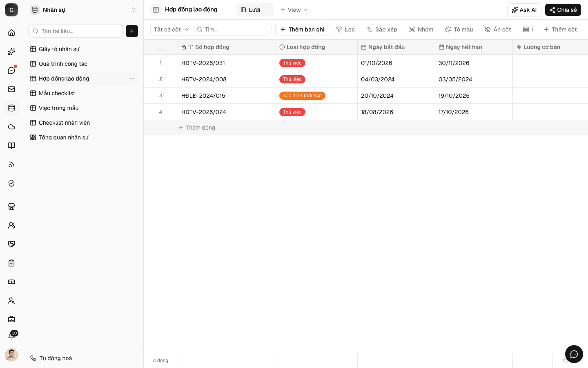Screen dimensions: 588x368
Task: Click the Thêm bản ghi button
Action: [x=302, y=29]
